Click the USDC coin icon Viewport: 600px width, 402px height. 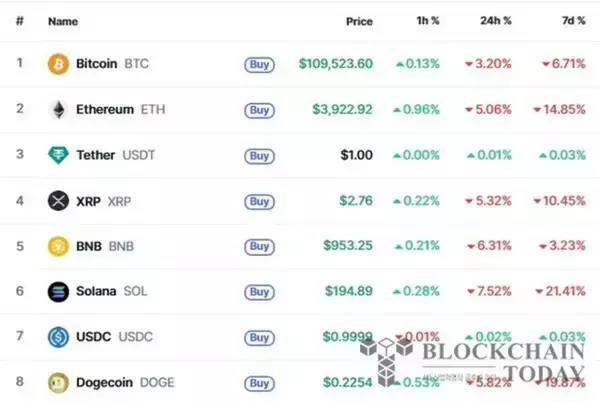pyautogui.click(x=59, y=337)
